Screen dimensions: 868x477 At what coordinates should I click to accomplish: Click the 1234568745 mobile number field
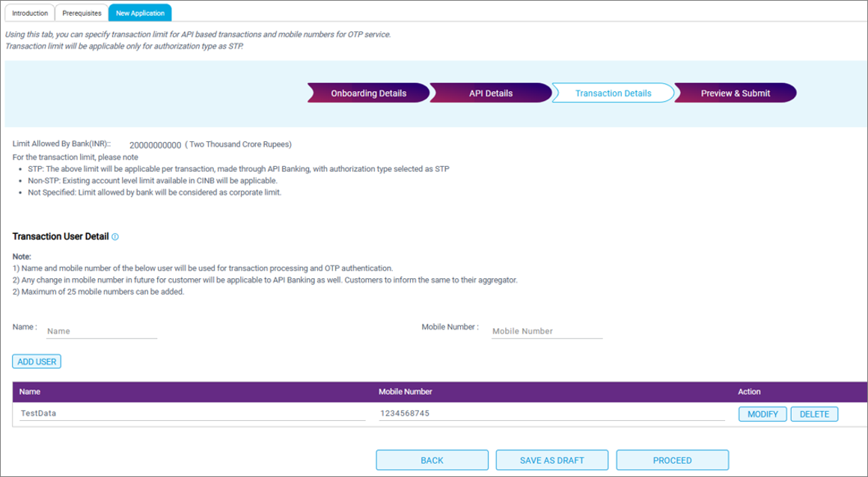551,413
